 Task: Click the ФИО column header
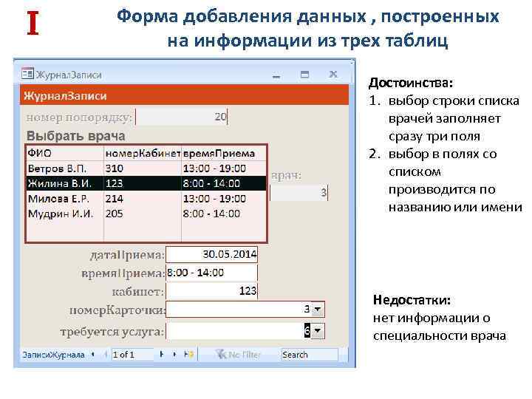(65, 154)
